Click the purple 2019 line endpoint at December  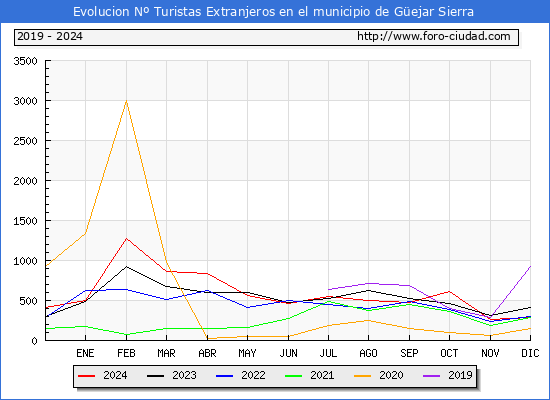coord(530,267)
